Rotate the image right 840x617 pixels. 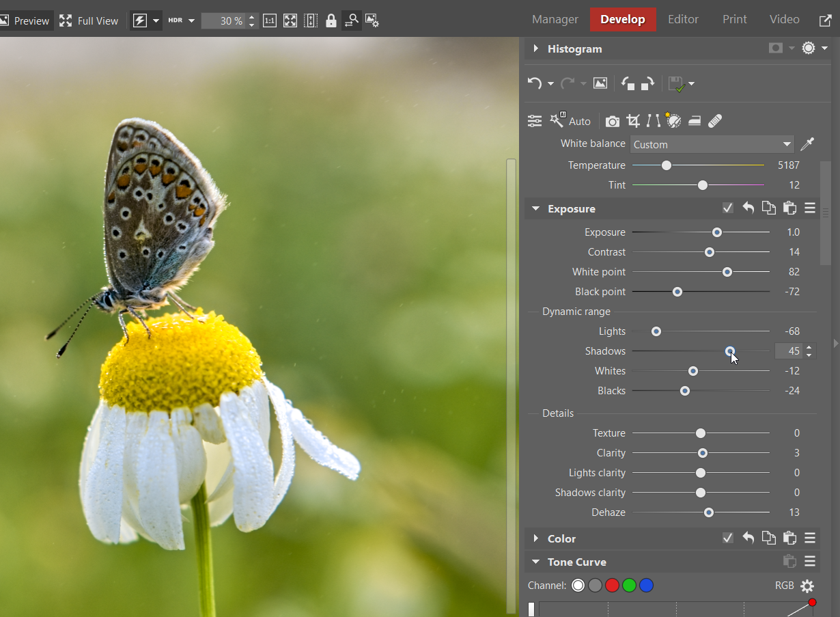[x=647, y=83]
